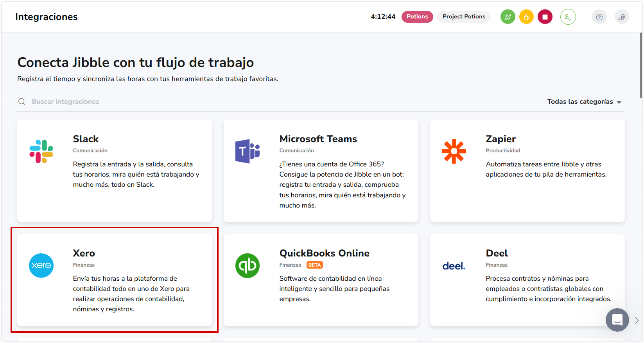Click the running timer 4:12:44
Viewport: 644px width, 343px height.
(383, 17)
